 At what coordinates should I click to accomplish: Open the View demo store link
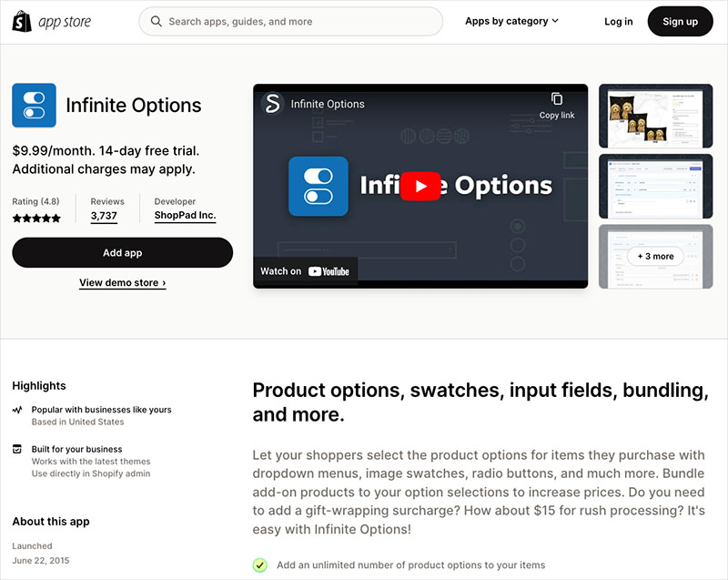(123, 283)
